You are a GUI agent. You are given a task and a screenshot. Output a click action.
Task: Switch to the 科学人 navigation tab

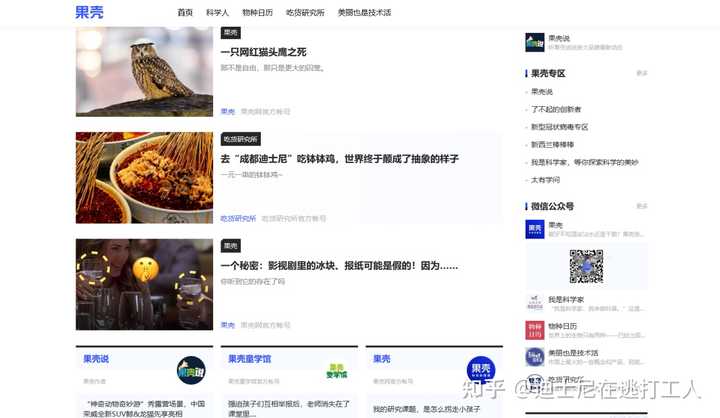(x=217, y=13)
